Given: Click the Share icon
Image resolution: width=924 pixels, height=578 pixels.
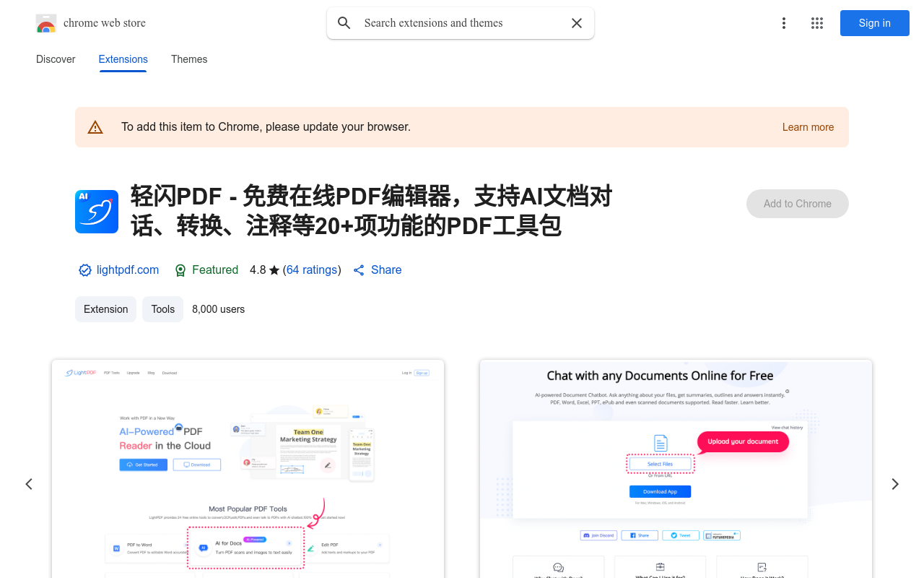Looking at the screenshot, I should (x=359, y=270).
